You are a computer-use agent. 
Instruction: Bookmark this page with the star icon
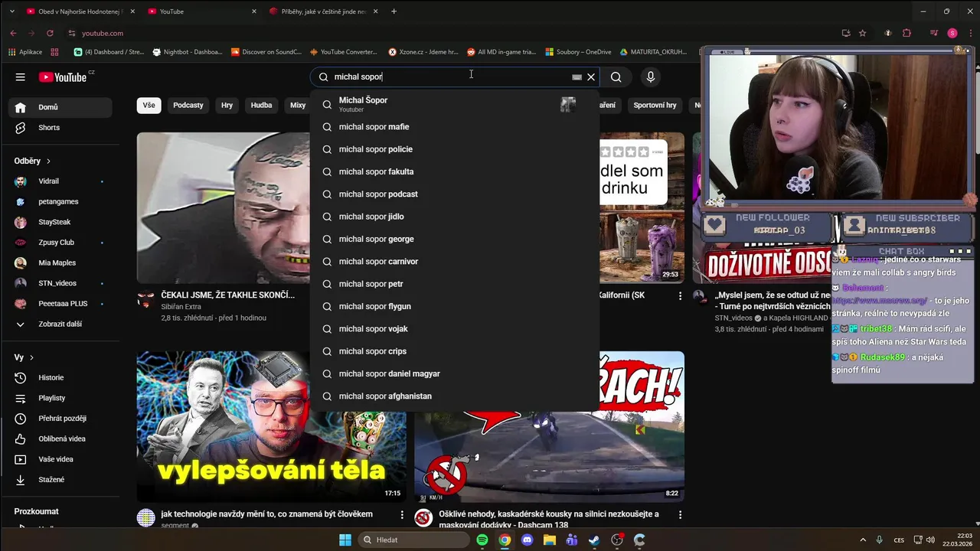tap(863, 33)
